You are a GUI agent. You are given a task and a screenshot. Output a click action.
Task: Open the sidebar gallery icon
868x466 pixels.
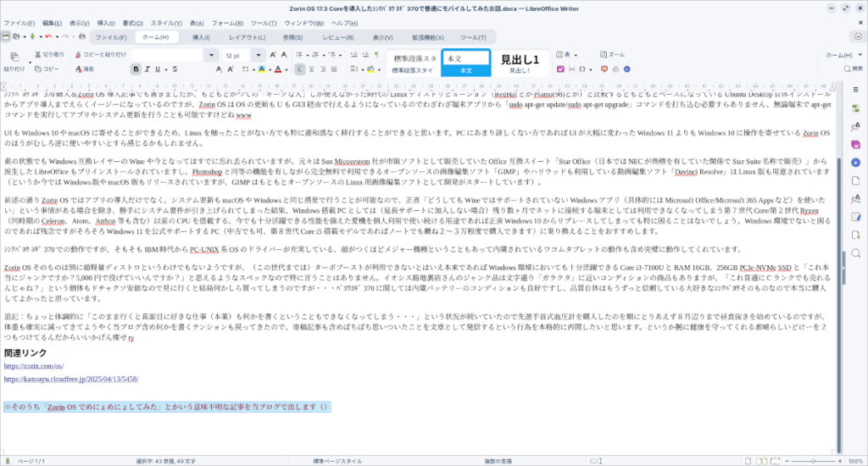pyautogui.click(x=856, y=144)
